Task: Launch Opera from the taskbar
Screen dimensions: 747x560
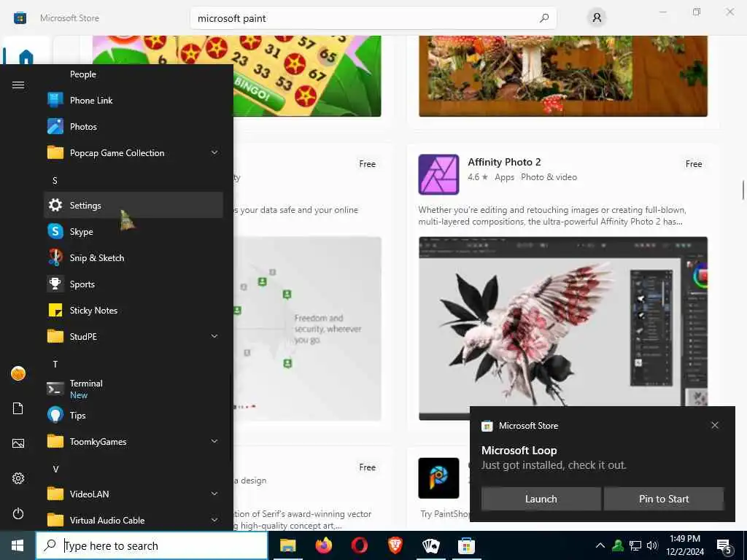Action: pos(359,545)
